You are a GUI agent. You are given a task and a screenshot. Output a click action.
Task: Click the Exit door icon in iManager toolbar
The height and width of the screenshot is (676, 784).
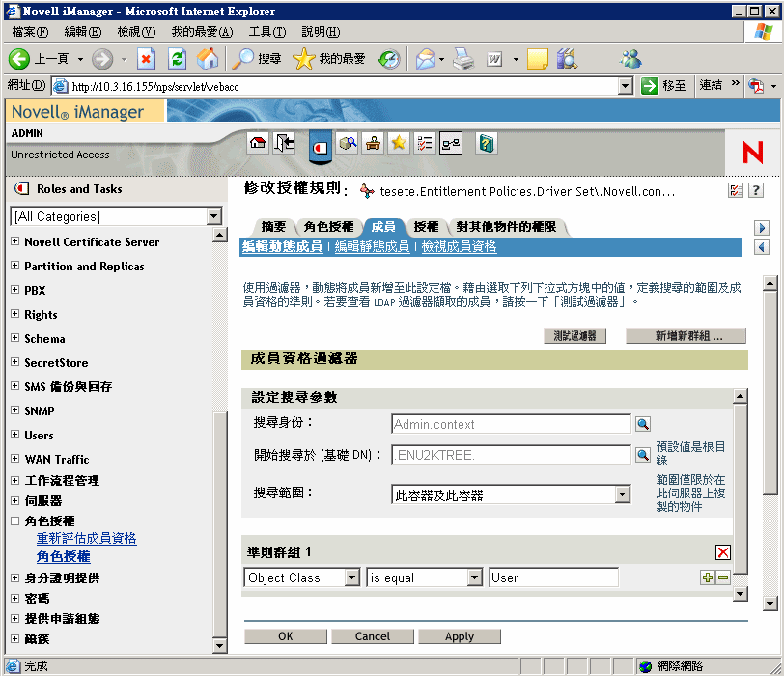coord(284,143)
